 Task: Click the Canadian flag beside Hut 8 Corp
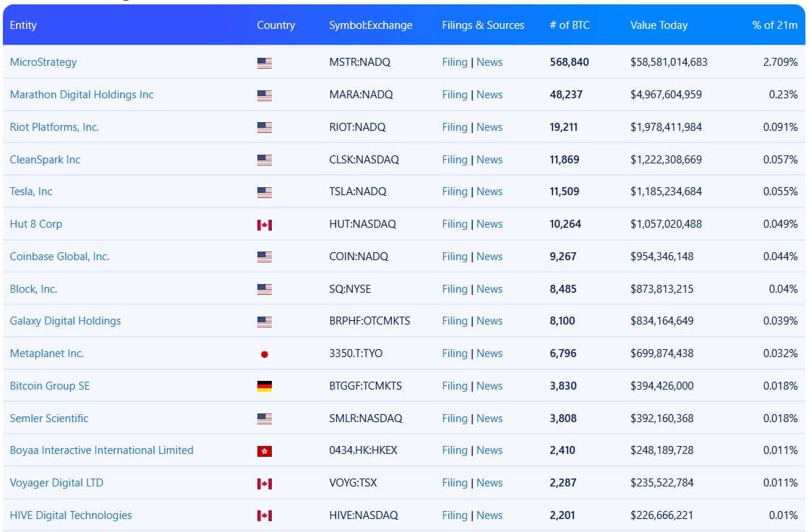coord(265,225)
